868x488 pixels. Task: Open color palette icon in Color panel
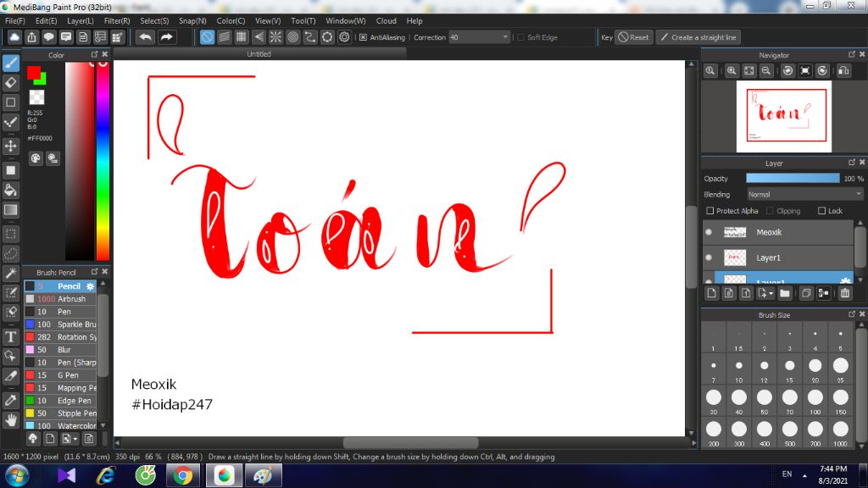tap(36, 158)
